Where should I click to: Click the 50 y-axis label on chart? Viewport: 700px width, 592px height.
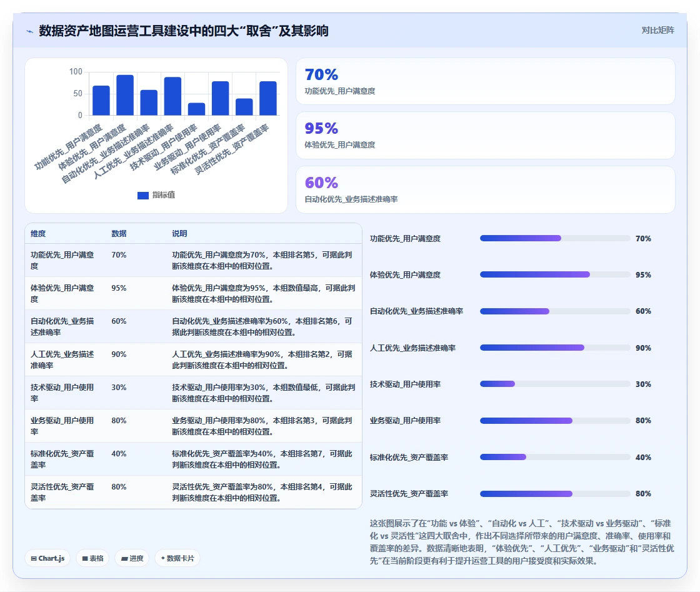click(x=78, y=93)
